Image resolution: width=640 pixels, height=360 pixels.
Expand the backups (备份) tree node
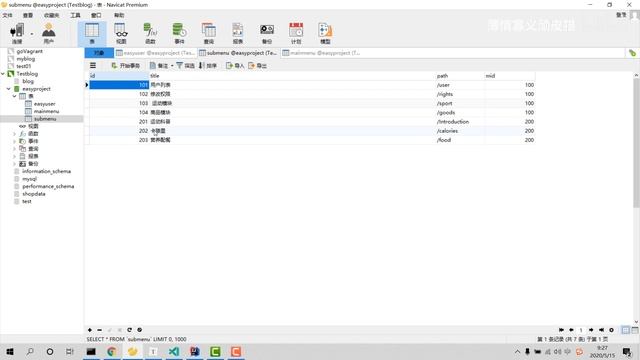click(x=15, y=164)
